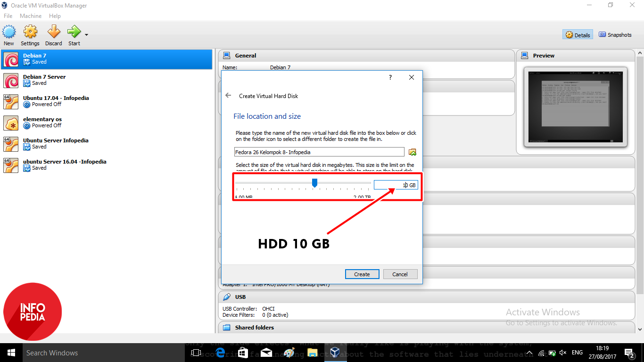The height and width of the screenshot is (362, 644).
Task: Click the muted volume tray icon
Action: 562,353
